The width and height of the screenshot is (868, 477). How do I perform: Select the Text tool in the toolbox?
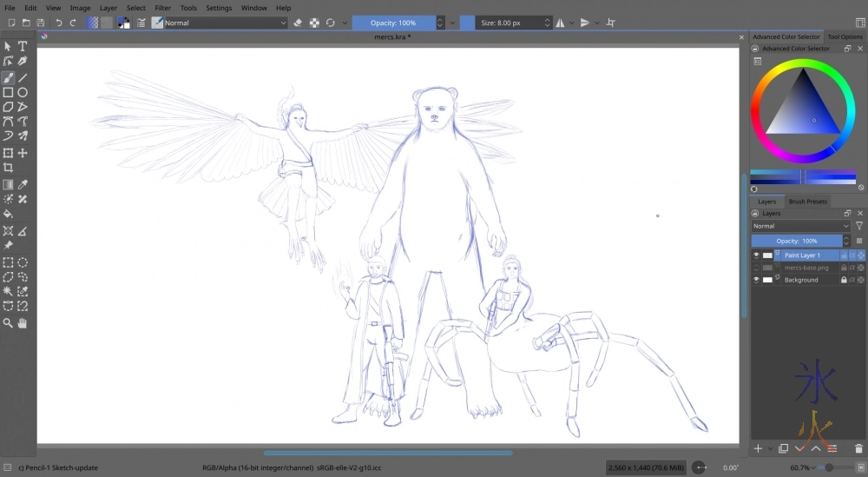coord(23,46)
